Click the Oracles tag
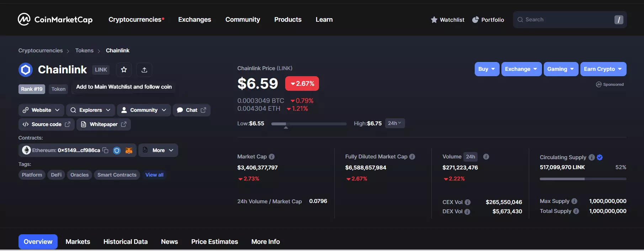This screenshot has width=644, height=251. tap(79, 175)
